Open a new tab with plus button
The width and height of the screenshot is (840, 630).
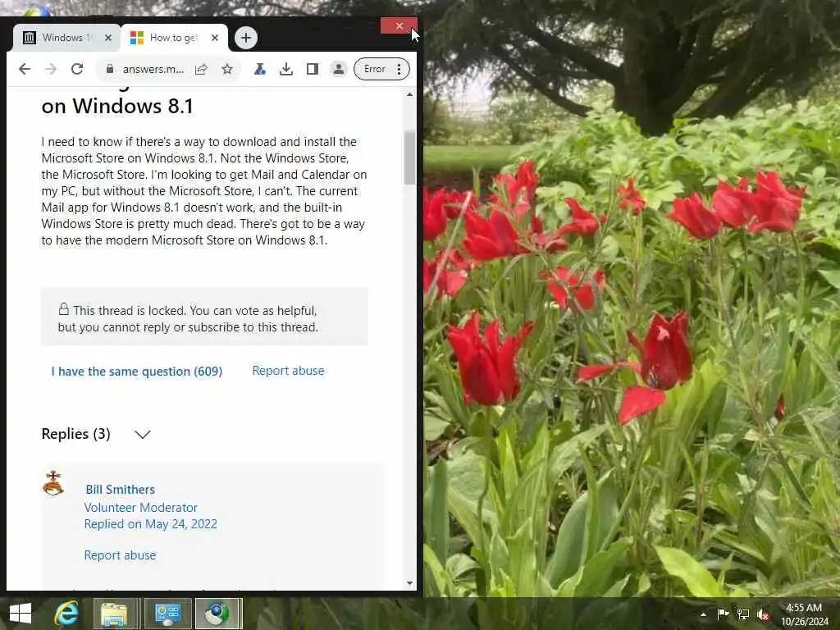(246, 38)
